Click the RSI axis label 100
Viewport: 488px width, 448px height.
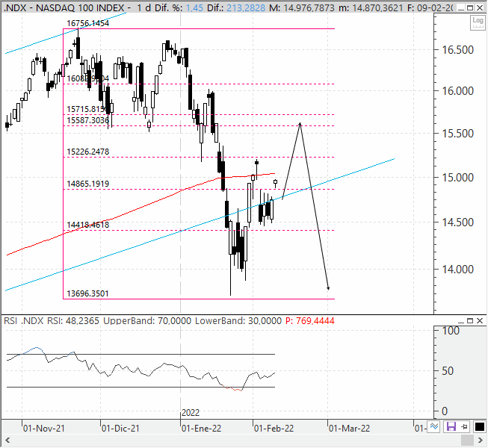click(x=451, y=331)
